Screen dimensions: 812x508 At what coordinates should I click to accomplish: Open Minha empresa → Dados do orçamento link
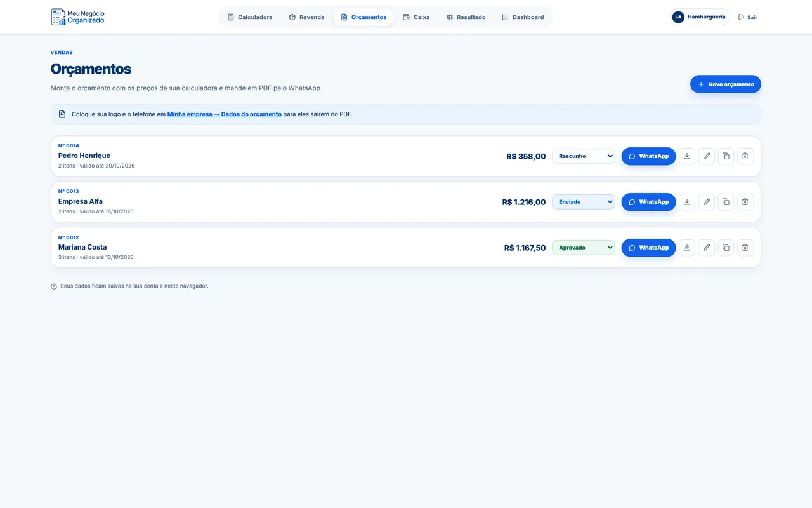[x=225, y=114]
